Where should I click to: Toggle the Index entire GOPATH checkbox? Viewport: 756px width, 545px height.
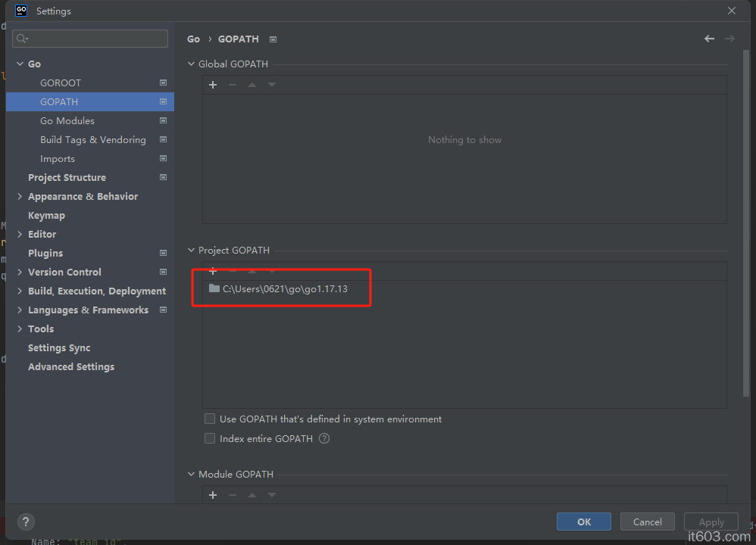click(210, 438)
